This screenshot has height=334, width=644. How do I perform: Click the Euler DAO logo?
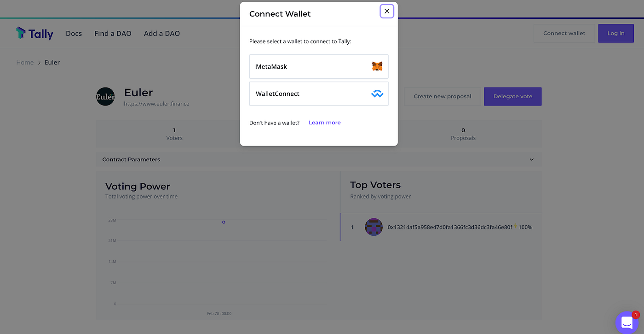point(105,96)
